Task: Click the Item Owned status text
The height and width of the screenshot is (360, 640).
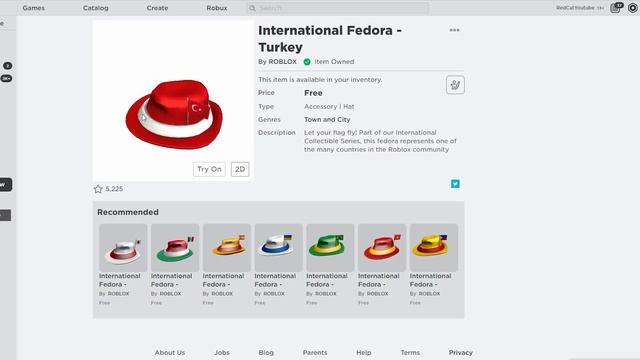Action: click(x=334, y=62)
